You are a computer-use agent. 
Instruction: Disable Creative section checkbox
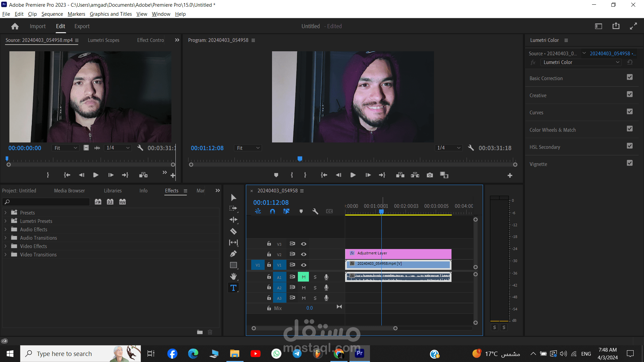coord(630,94)
